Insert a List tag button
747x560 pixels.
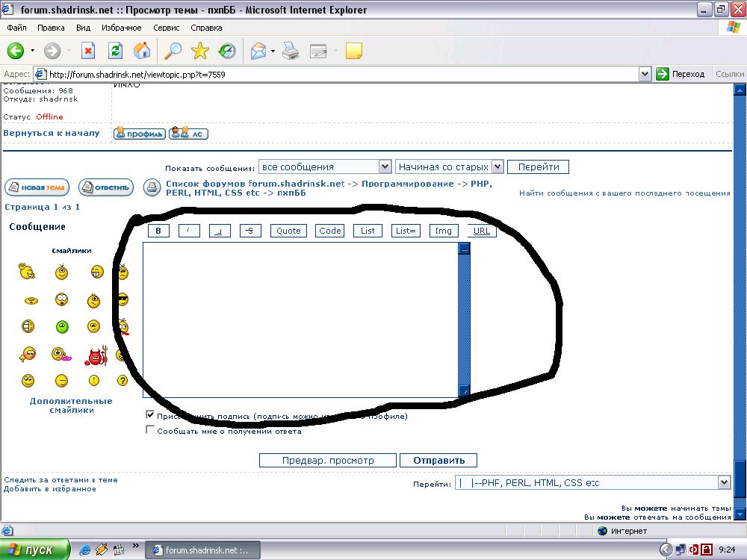pos(368,231)
